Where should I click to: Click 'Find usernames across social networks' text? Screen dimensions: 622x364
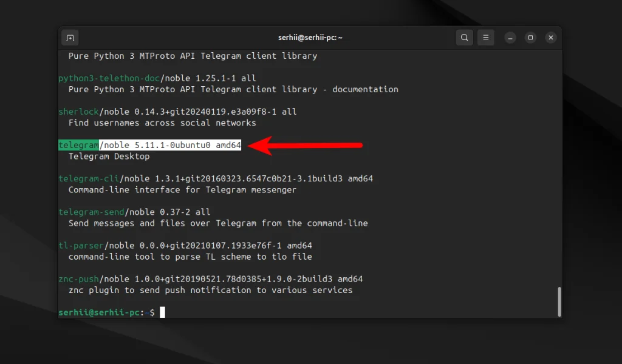pos(162,123)
